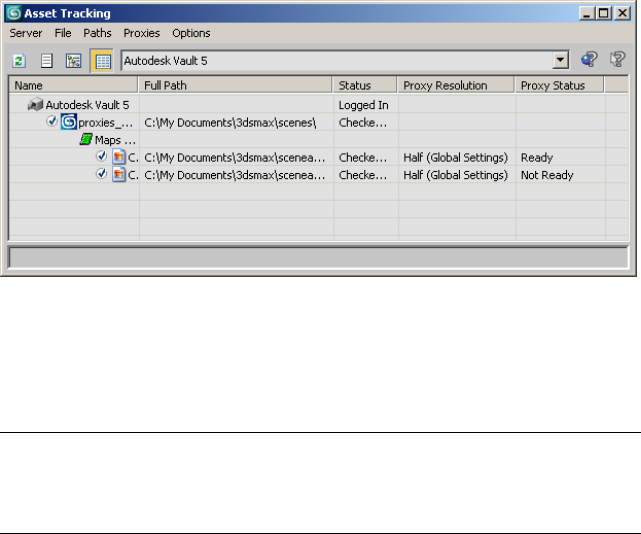Open the Autodesk Vault 5 dropdown arrow
The image size is (641, 534).
tap(560, 61)
